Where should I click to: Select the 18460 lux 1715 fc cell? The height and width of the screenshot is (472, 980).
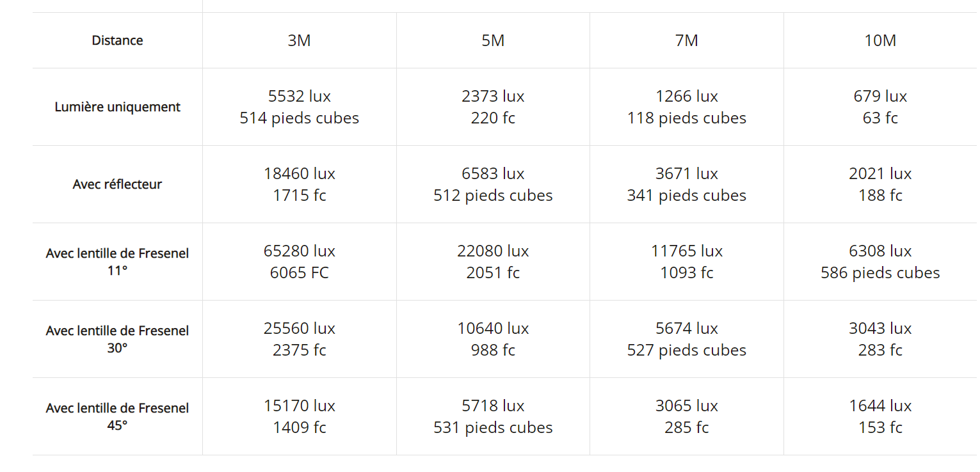pyautogui.click(x=299, y=184)
